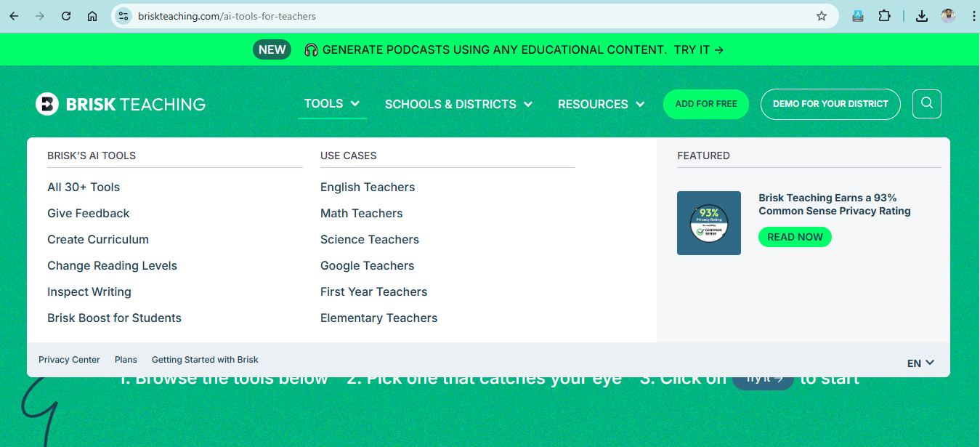Select the Elementary Teachers use case
The width and height of the screenshot is (980, 447).
click(x=379, y=318)
